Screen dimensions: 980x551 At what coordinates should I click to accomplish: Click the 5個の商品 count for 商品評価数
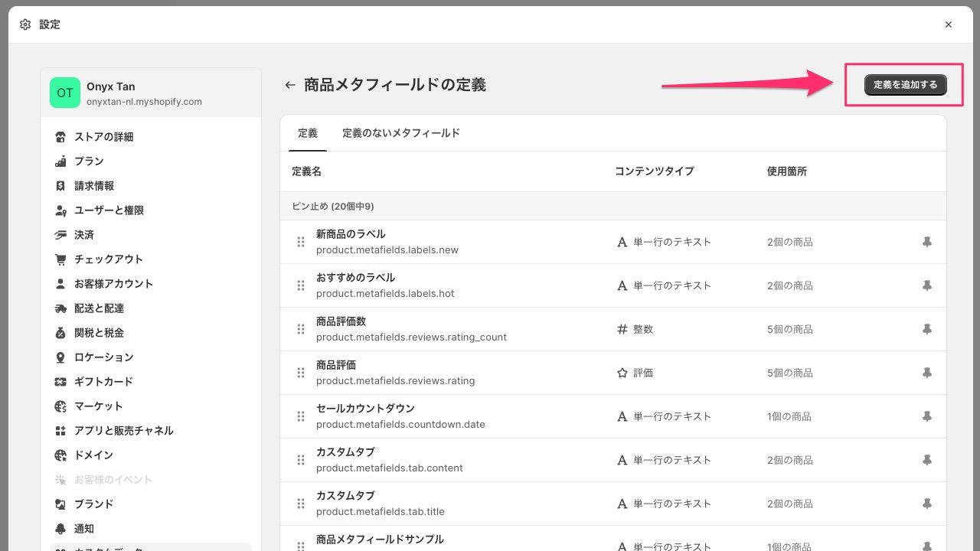(790, 329)
